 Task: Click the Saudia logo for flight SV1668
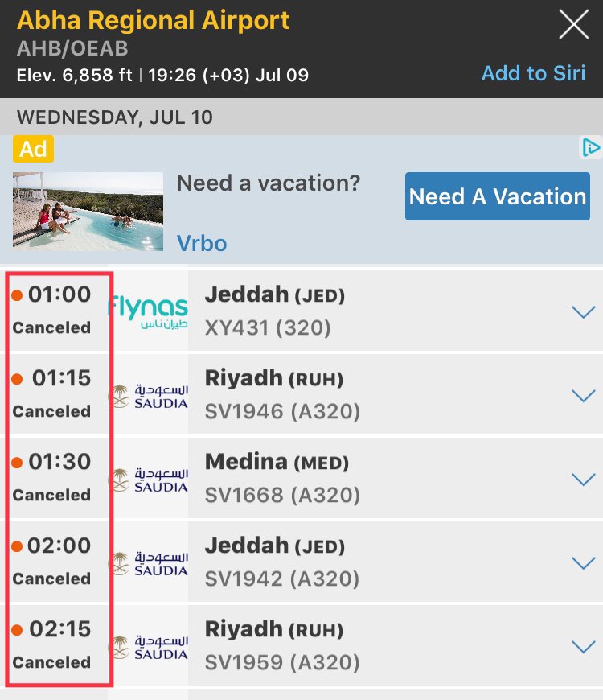pos(149,480)
